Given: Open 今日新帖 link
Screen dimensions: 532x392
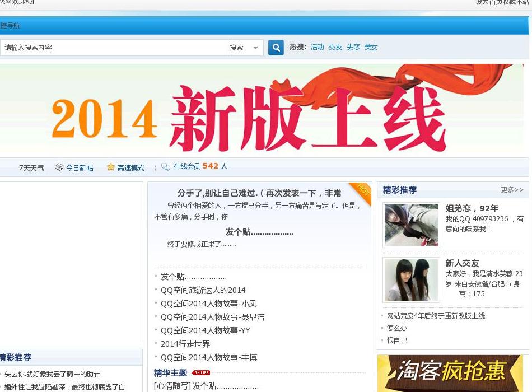Looking at the screenshot, I should coord(80,167).
